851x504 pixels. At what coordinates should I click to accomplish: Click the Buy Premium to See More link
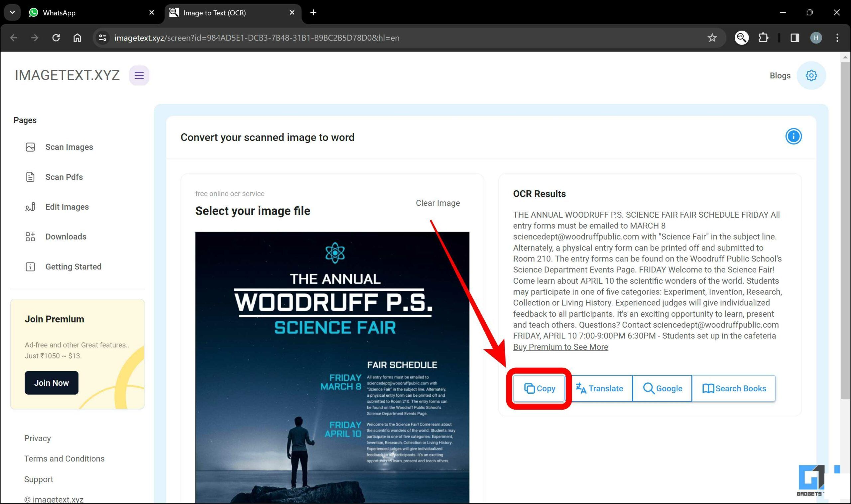point(559,347)
